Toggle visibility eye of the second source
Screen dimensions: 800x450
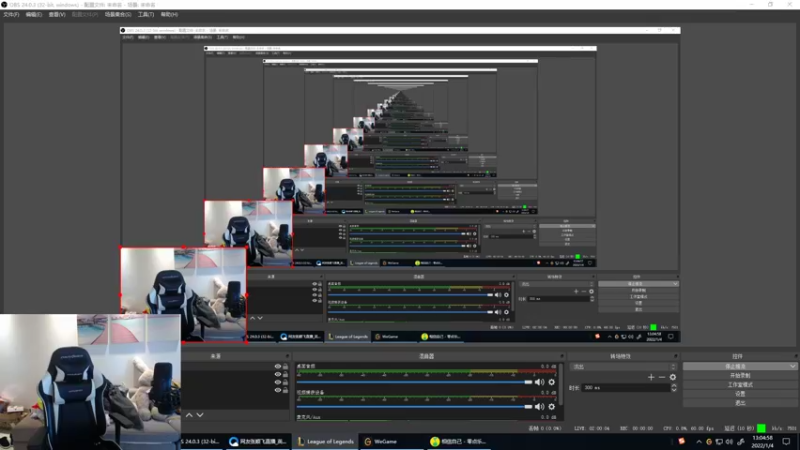pyautogui.click(x=278, y=374)
